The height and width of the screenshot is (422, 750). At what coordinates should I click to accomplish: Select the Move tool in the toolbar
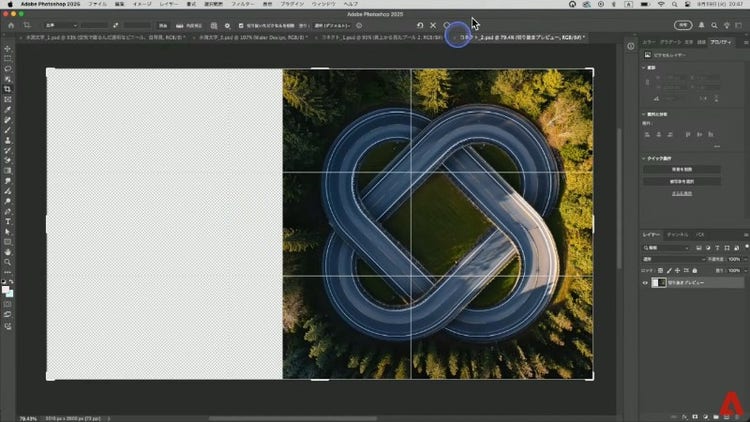pos(8,48)
